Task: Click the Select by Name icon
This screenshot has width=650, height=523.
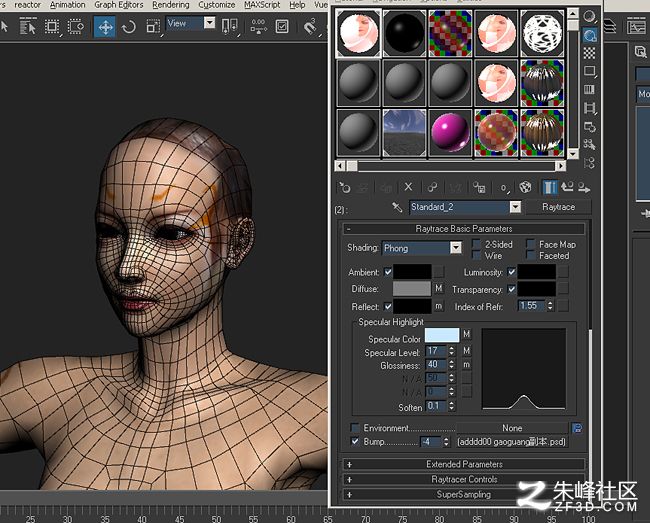Action: (28, 27)
